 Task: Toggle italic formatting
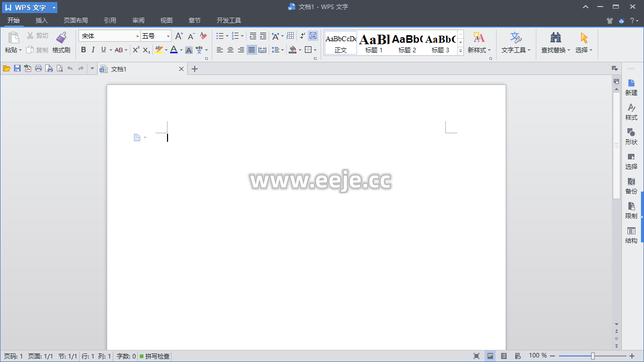pos(93,50)
